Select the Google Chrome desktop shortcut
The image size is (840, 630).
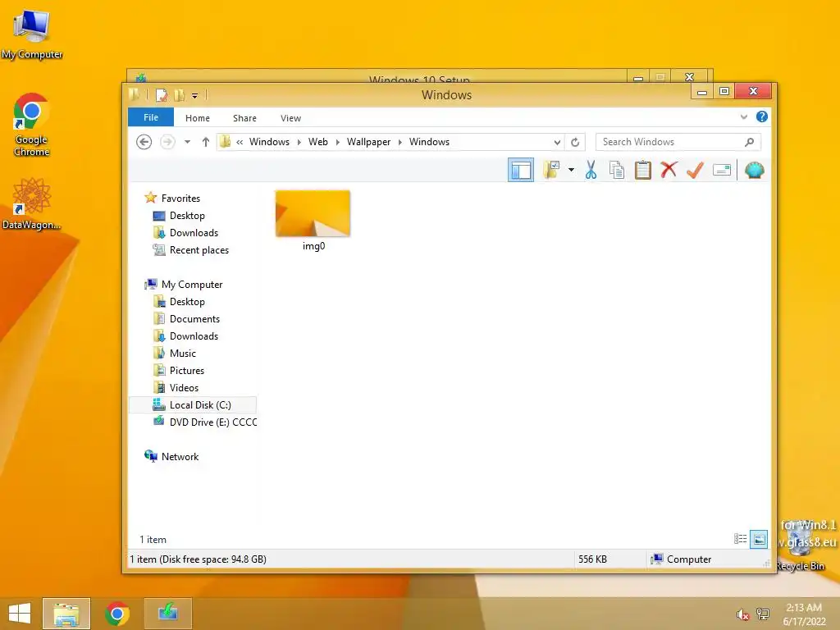(x=32, y=126)
